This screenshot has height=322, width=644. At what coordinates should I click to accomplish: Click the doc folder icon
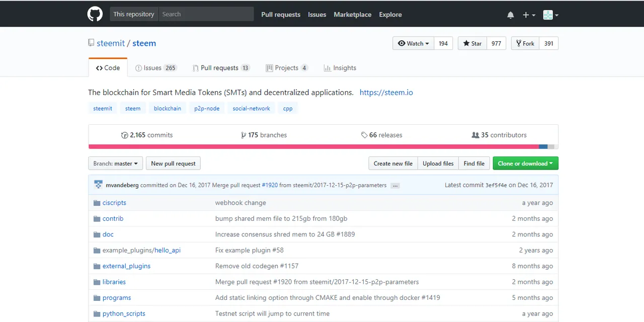(97, 234)
